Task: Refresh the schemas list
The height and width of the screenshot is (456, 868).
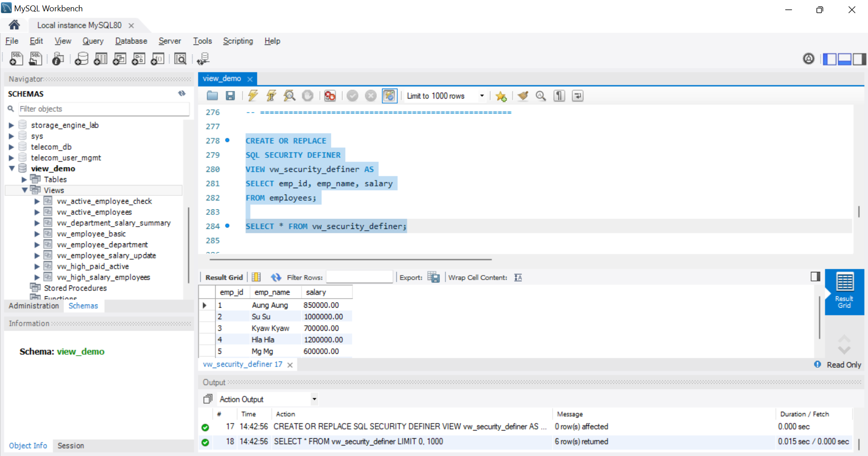Action: pyautogui.click(x=182, y=94)
